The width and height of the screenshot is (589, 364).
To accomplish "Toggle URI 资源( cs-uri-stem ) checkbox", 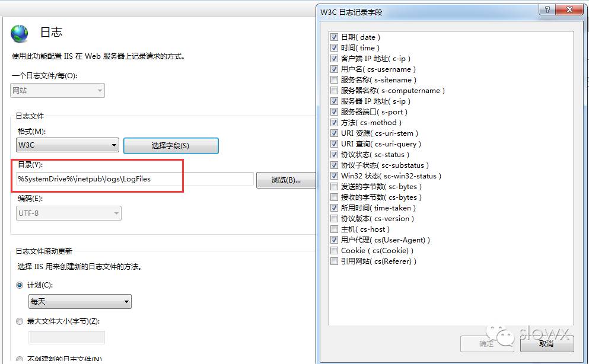I will [x=334, y=133].
